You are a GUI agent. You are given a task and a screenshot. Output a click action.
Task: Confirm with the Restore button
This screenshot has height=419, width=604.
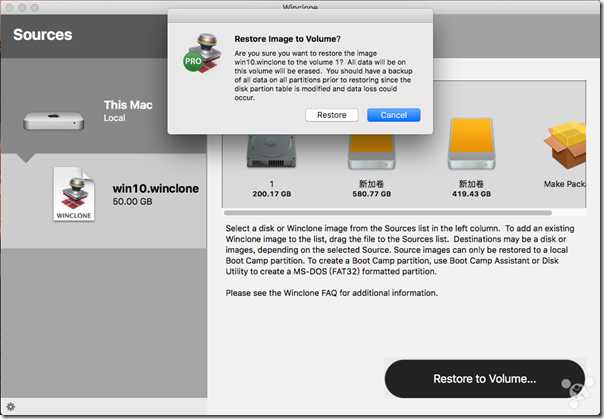point(331,115)
